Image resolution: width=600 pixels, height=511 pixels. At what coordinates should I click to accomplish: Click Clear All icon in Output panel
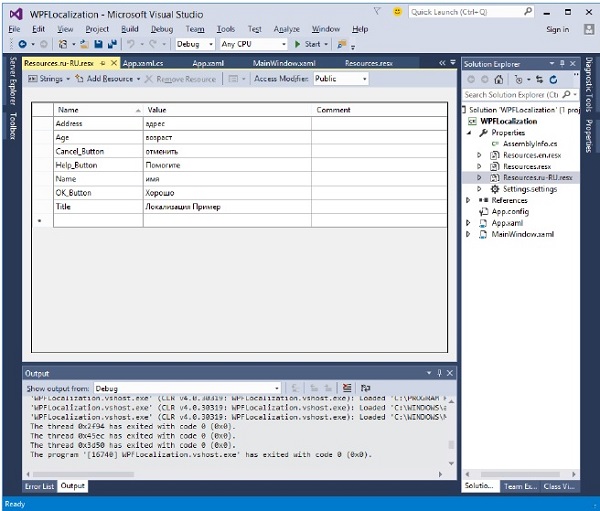click(x=347, y=388)
